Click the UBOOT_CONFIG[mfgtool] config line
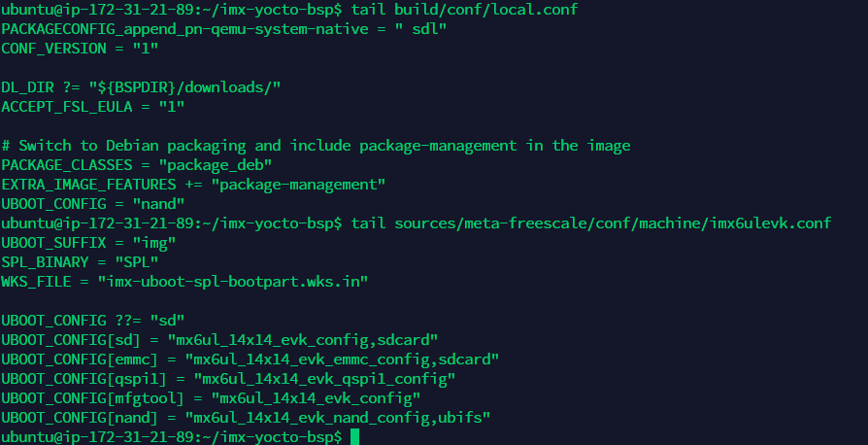The image size is (868, 445). coord(211,397)
